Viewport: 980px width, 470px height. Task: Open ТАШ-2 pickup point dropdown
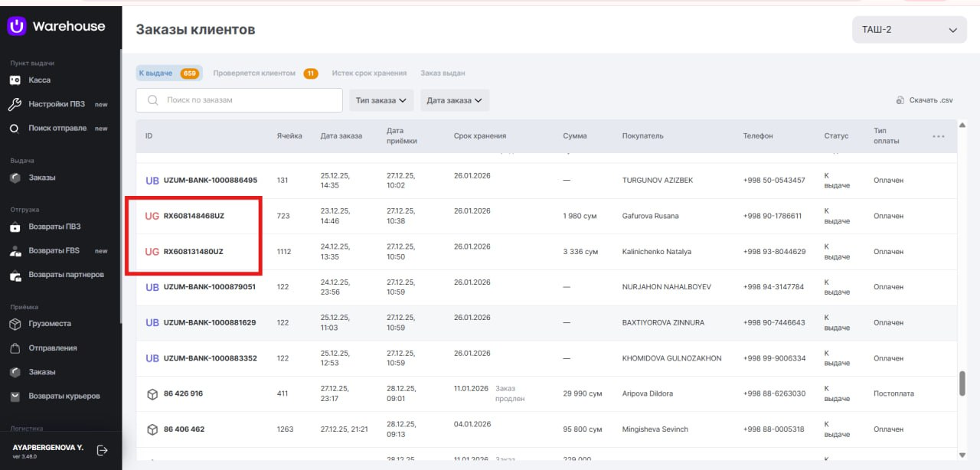coord(910,30)
